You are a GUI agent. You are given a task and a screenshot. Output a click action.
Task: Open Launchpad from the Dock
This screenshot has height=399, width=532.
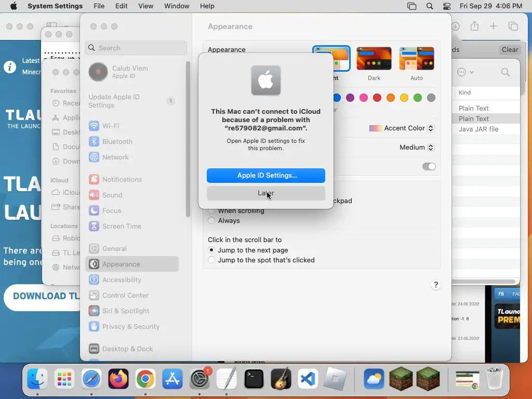pyautogui.click(x=64, y=378)
